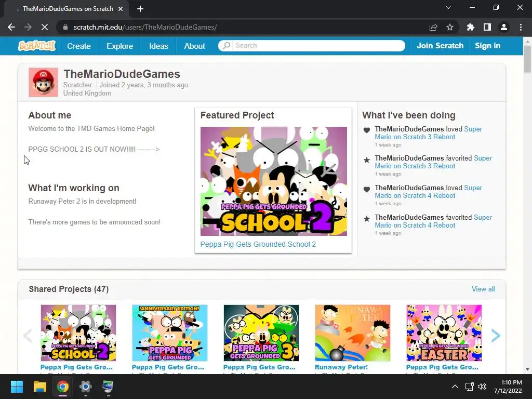Click the monitor app icon in taskbar
The image size is (532, 399).
pos(108,387)
